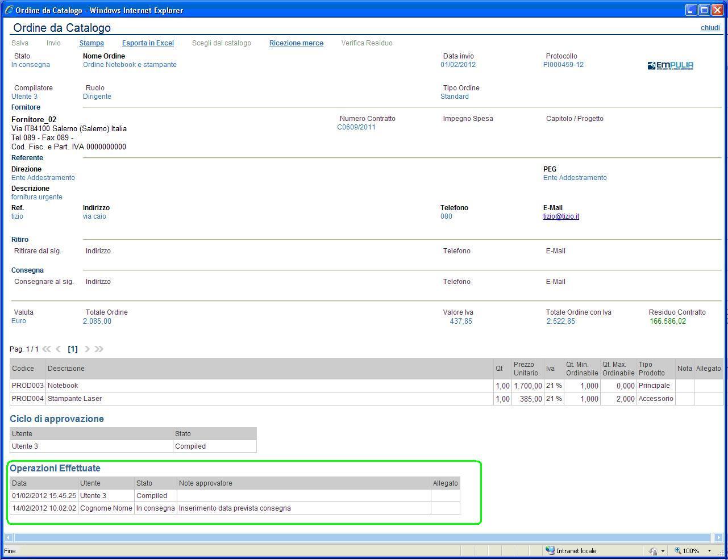The width and height of the screenshot is (728, 560).
Task: Click Residuo Contratto value 166.586,02
Action: tap(668, 321)
